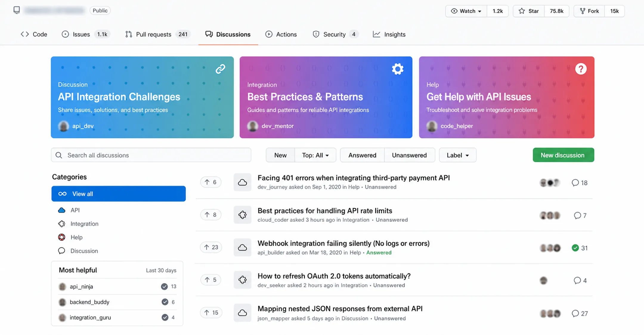Upvote the nested JSON responses discussion
644x335 pixels.
click(x=211, y=312)
